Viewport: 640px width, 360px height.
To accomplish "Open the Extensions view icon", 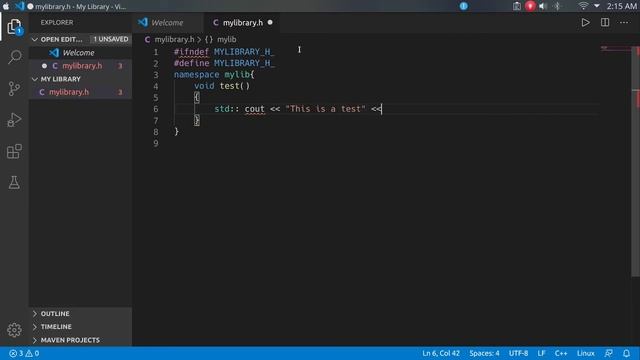I will coord(14,151).
